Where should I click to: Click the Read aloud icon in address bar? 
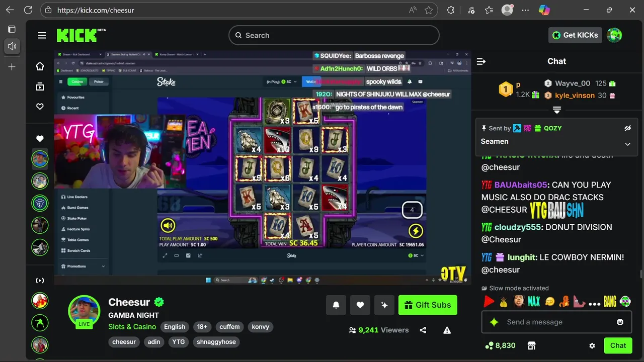(413, 10)
